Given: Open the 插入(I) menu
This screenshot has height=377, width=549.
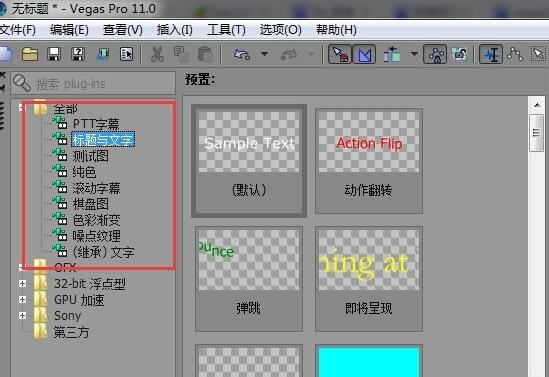Looking at the screenshot, I should coord(174,30).
